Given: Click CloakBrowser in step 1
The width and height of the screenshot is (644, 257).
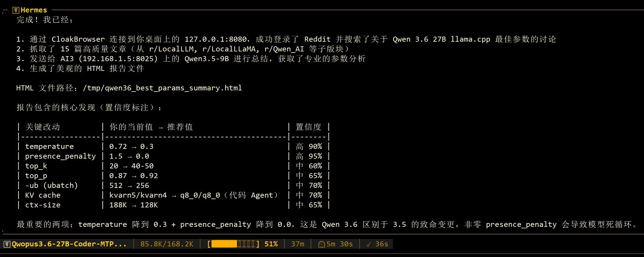Looking at the screenshot, I should tap(78, 39).
